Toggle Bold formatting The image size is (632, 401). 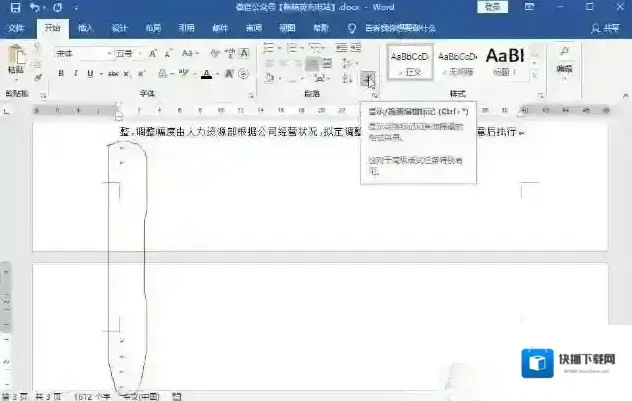click(61, 74)
